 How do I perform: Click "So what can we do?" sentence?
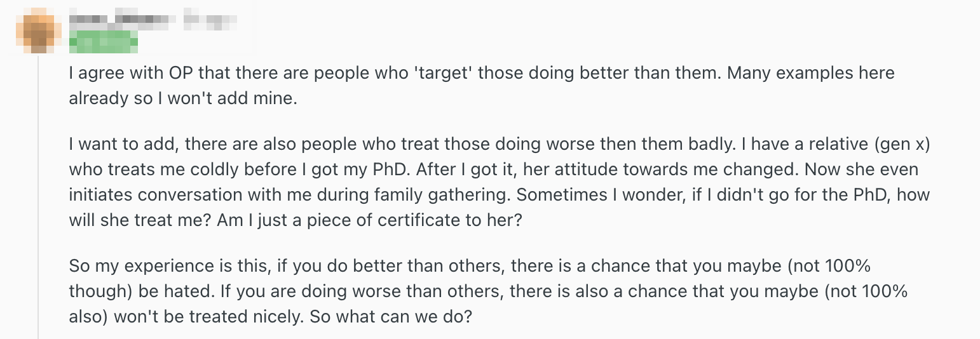pyautogui.click(x=390, y=316)
